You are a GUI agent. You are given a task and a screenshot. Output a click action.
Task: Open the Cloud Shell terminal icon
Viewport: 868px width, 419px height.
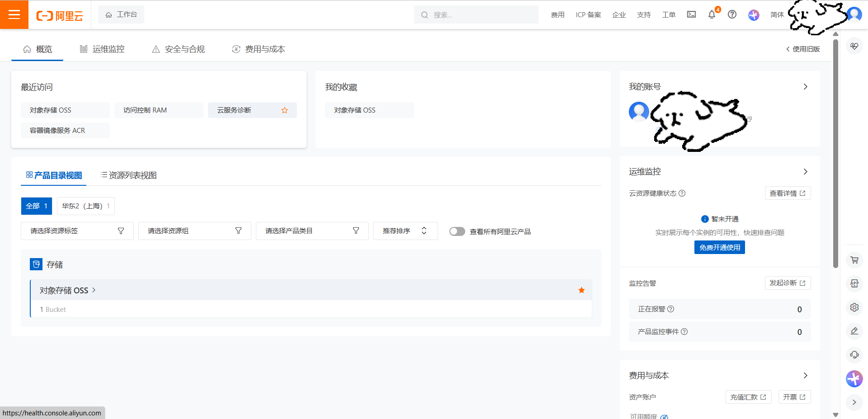[x=691, y=14]
